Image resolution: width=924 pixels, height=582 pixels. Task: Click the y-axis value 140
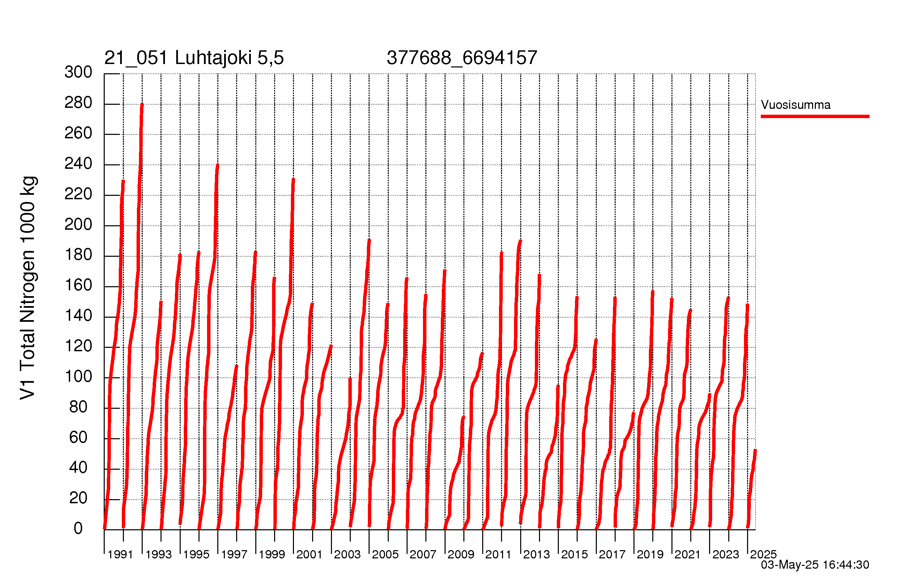tap(78, 316)
